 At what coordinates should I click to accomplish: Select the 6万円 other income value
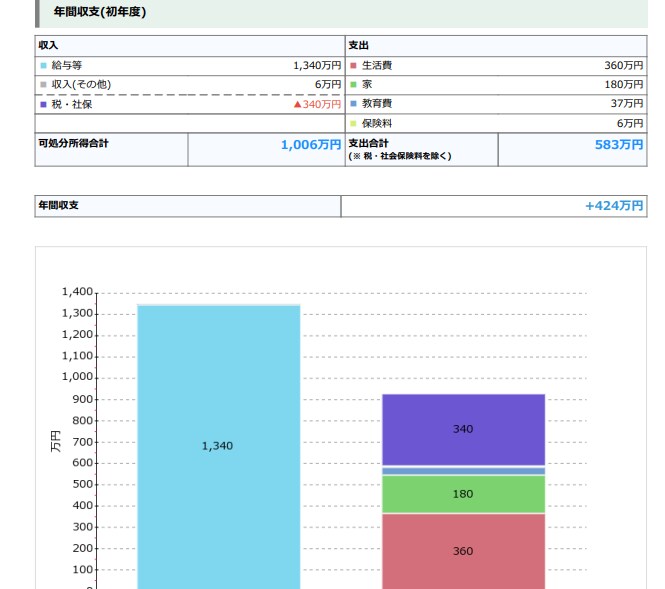[x=328, y=85]
